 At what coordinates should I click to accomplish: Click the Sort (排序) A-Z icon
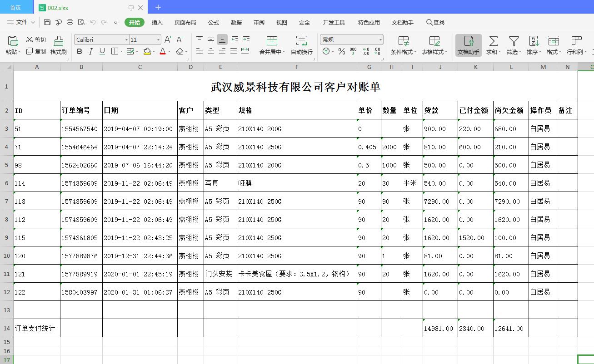(534, 41)
